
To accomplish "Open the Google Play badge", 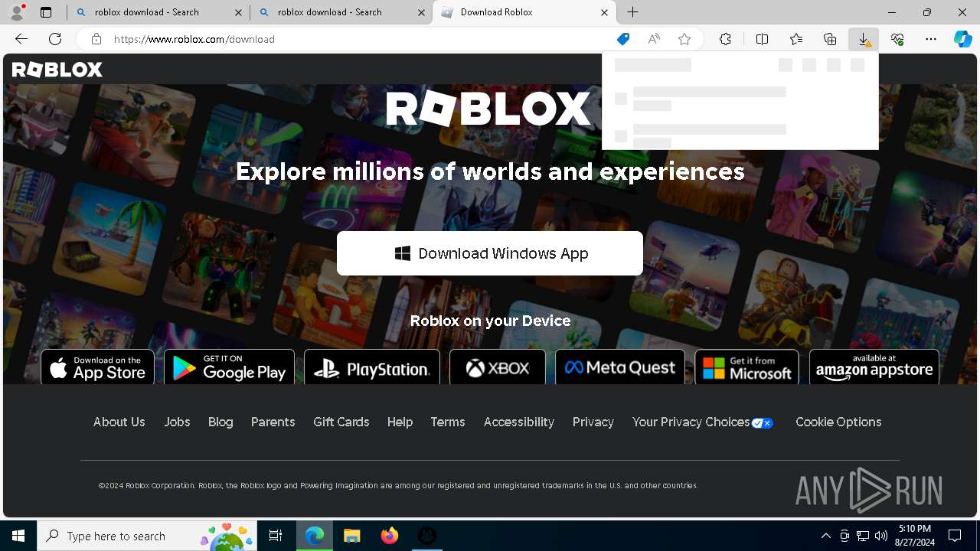I will coord(229,367).
